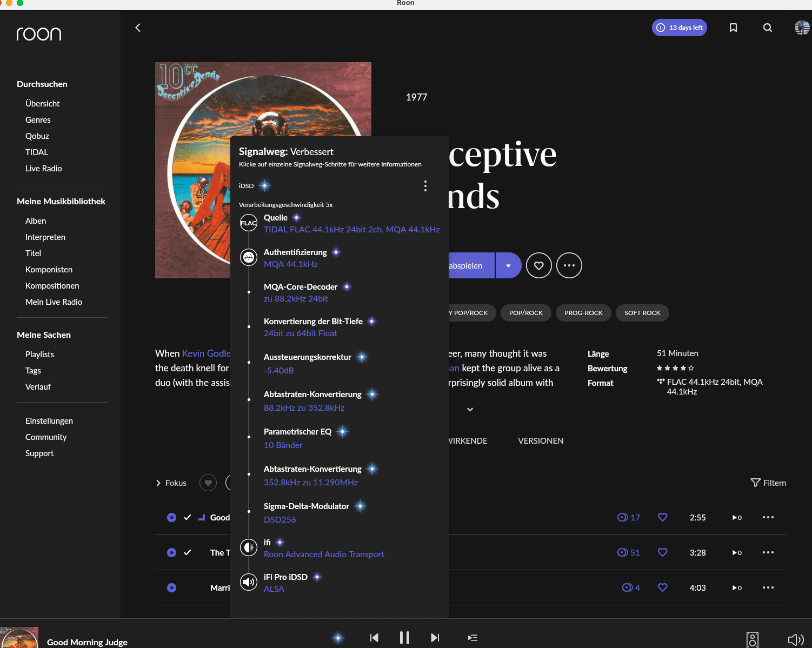The image size is (812, 648).
Task: Play the second track starting 'The T'
Action: coord(171,552)
